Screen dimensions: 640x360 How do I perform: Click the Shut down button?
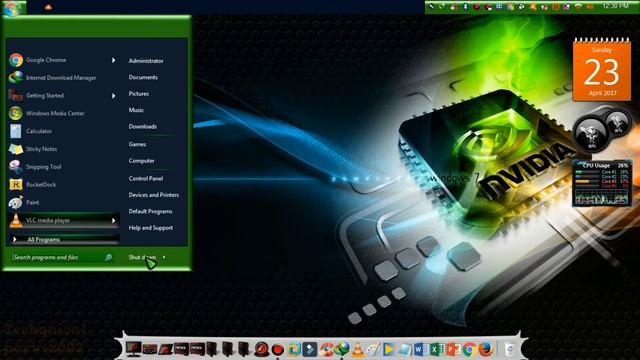(x=142, y=257)
